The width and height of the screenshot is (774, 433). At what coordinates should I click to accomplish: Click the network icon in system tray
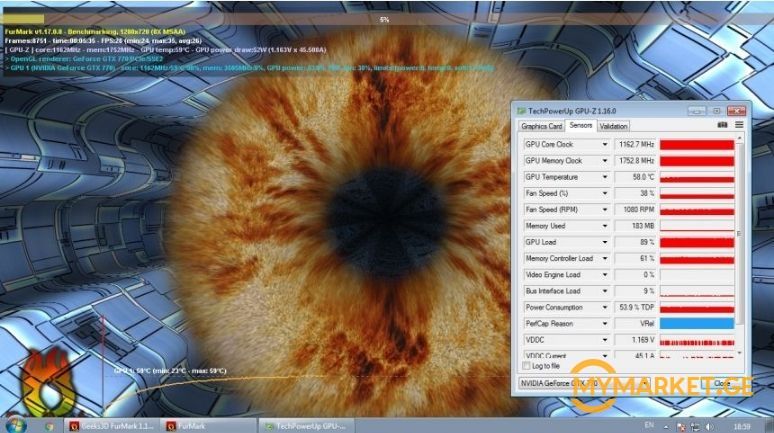click(695, 426)
